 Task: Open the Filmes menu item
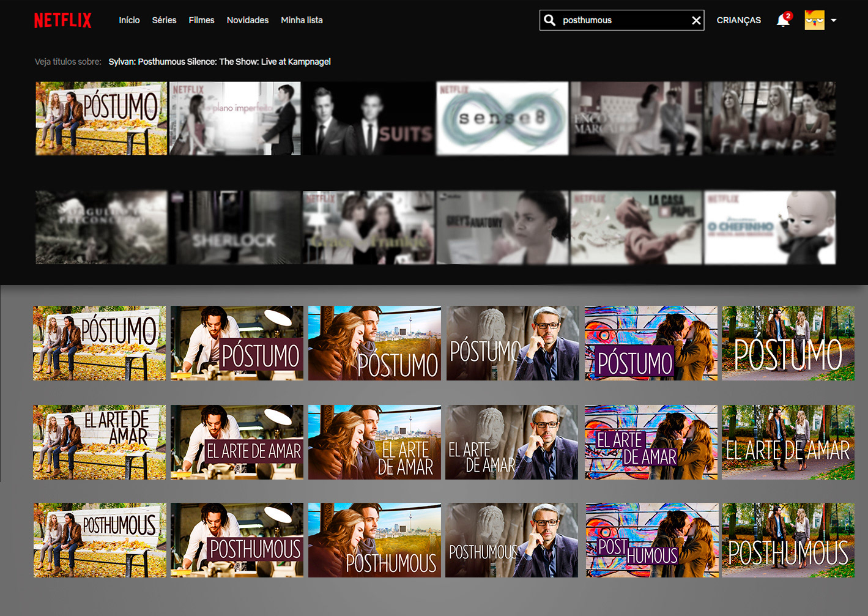coord(201,20)
